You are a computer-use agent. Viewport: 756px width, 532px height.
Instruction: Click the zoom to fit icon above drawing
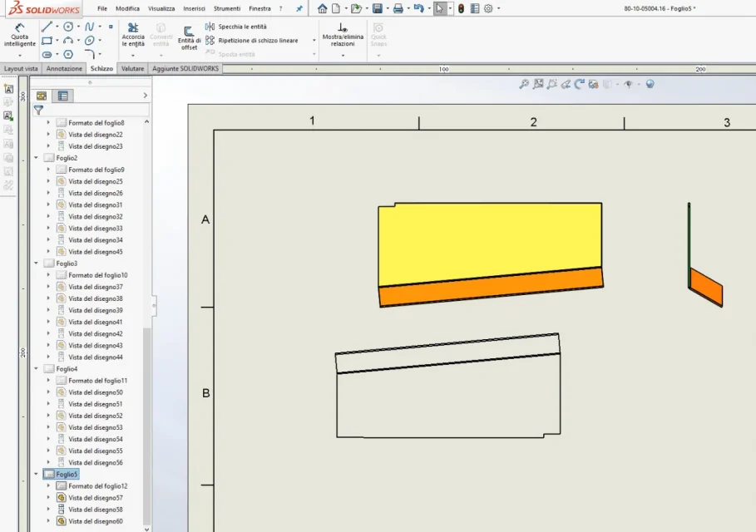coord(538,84)
